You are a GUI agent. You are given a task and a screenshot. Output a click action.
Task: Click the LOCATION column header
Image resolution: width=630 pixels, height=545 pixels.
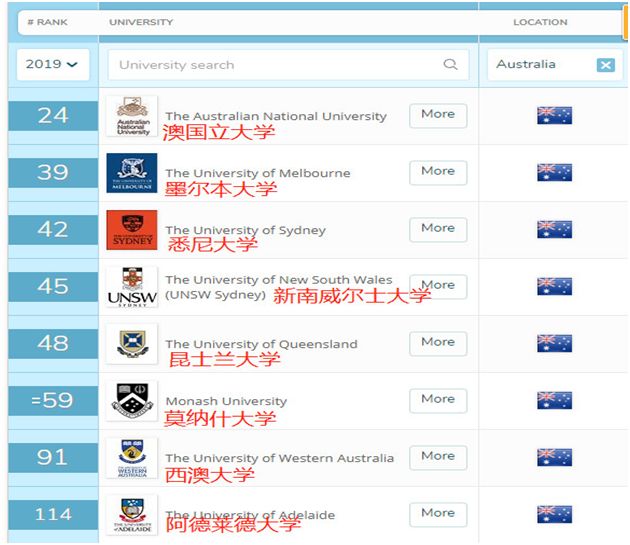[x=540, y=22]
